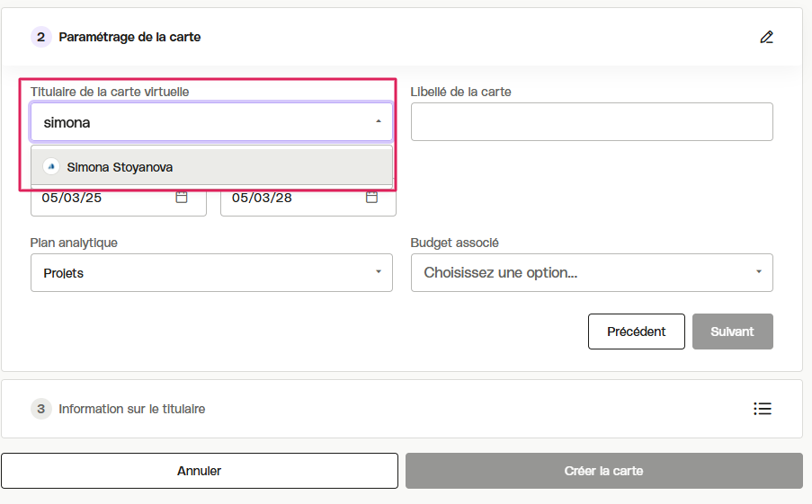Click the 05/03/28 end date field
This screenshot has width=812, height=504.
[x=308, y=198]
